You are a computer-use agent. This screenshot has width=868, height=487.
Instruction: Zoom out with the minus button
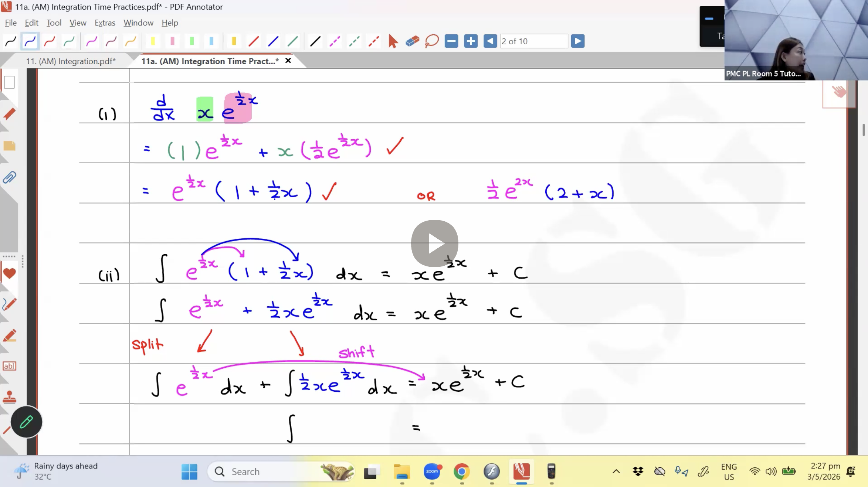click(x=451, y=41)
